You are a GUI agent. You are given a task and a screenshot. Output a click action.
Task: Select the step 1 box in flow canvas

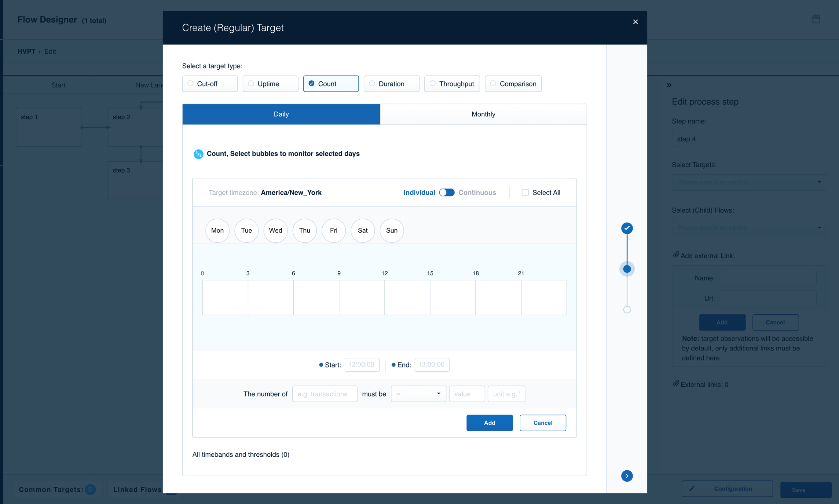coord(49,127)
